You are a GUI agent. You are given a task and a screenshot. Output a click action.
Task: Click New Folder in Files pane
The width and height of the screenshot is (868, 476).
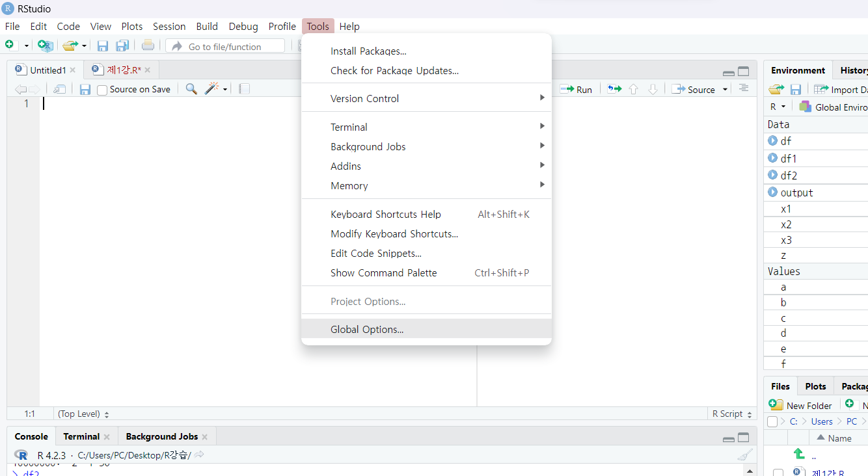(x=800, y=405)
